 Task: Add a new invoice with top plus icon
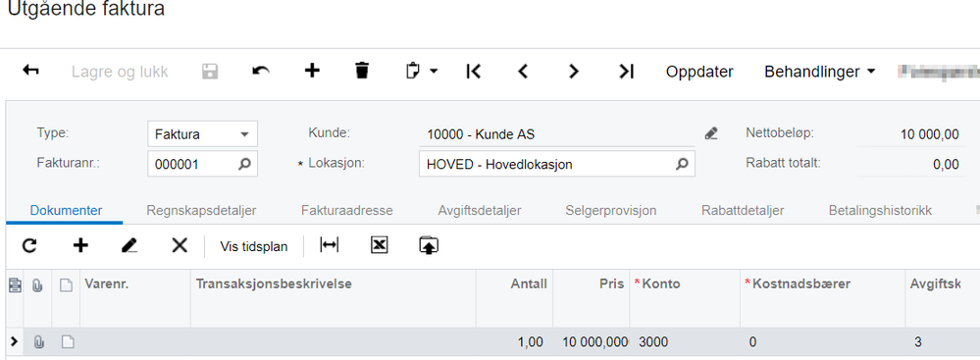click(312, 71)
